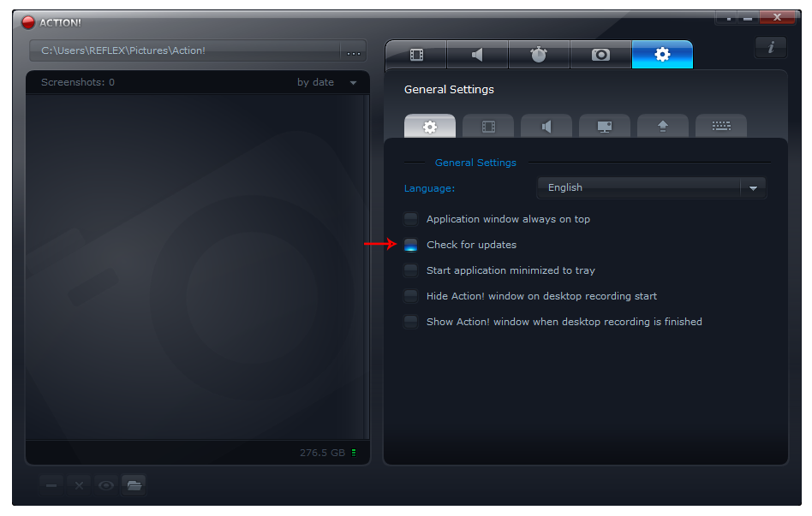
Task: Open the folder button below list
Action: point(134,485)
